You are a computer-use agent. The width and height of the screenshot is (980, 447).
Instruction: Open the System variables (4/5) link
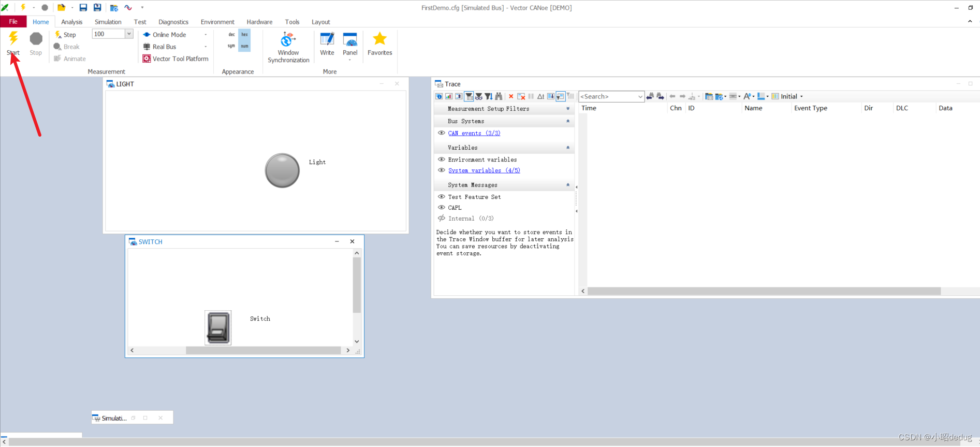point(484,170)
